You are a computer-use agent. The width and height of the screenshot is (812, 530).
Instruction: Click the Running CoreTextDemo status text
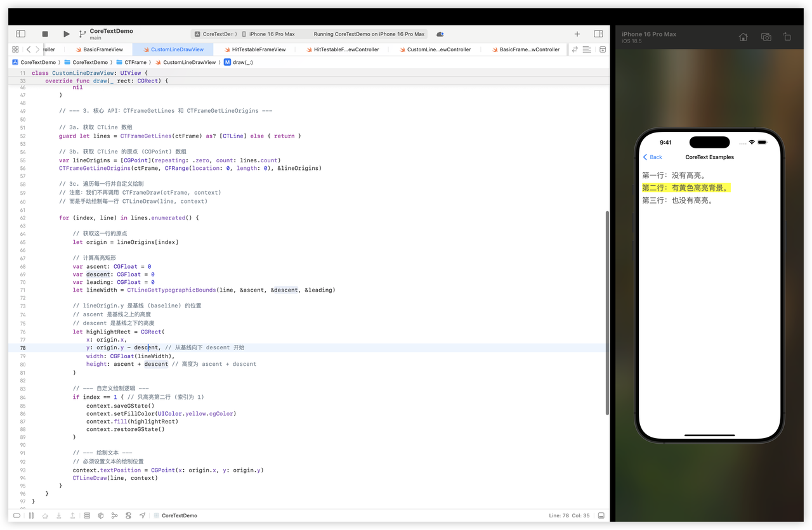[x=369, y=34]
